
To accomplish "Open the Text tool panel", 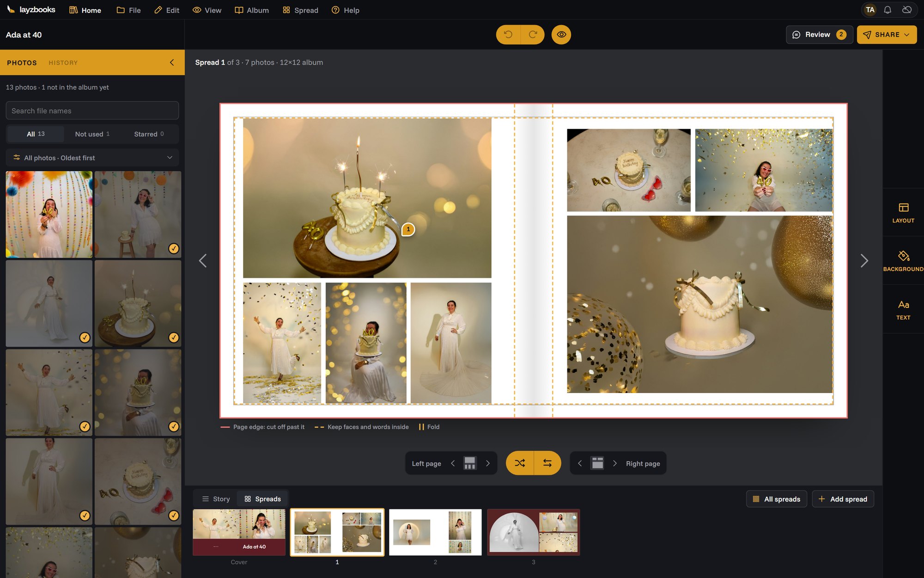I will click(x=903, y=310).
